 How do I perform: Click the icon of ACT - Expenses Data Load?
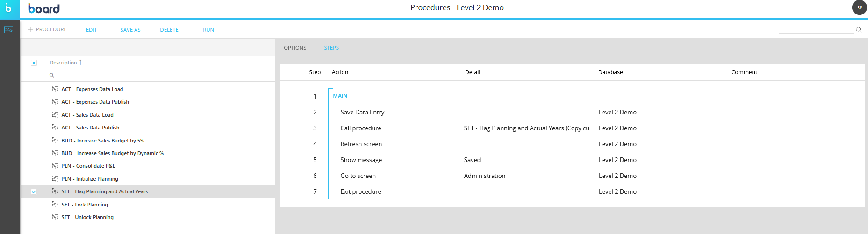coord(55,89)
